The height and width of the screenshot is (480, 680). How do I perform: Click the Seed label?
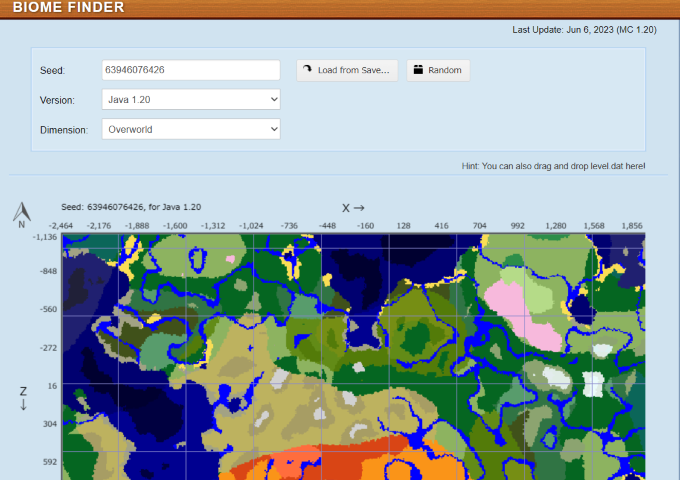(52, 70)
